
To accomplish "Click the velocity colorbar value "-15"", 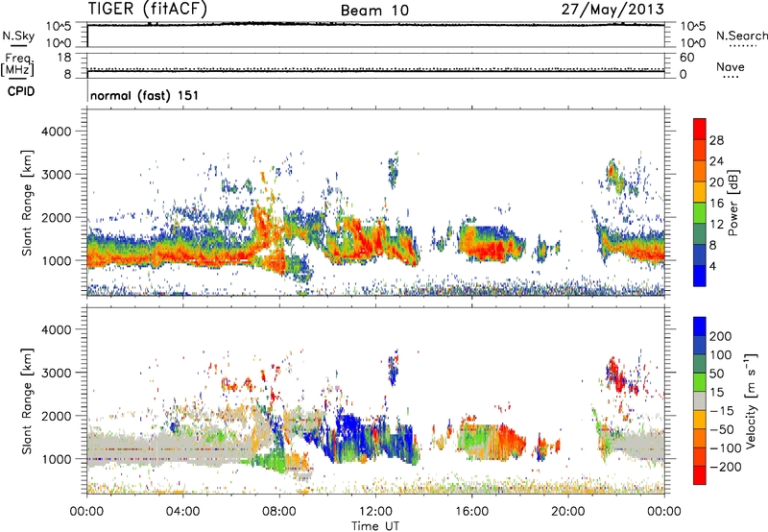I will point(722,410).
